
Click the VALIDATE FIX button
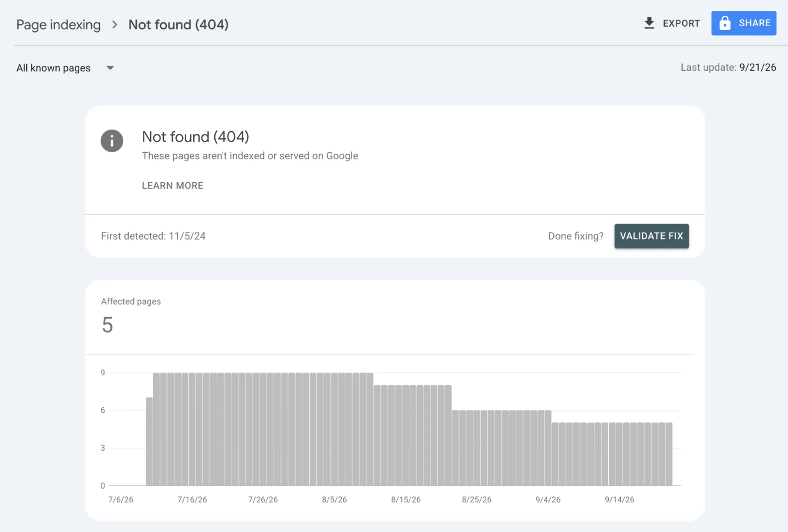[652, 236]
